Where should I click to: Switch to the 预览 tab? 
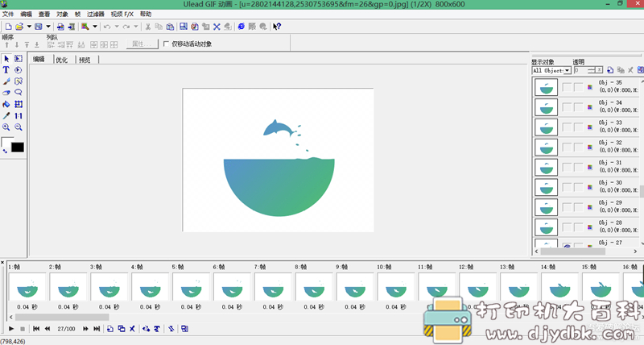(85, 60)
